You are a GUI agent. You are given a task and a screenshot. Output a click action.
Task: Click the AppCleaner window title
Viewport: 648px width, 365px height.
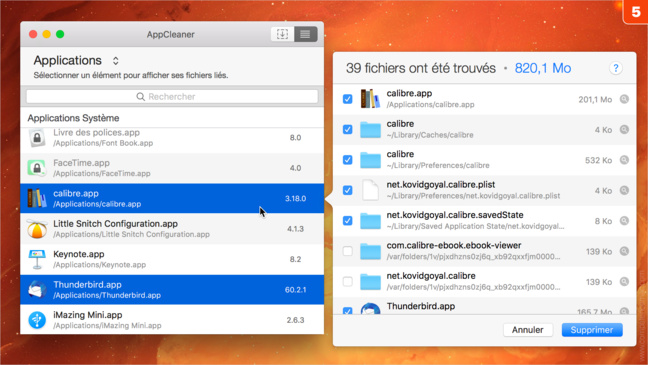pyautogui.click(x=170, y=35)
